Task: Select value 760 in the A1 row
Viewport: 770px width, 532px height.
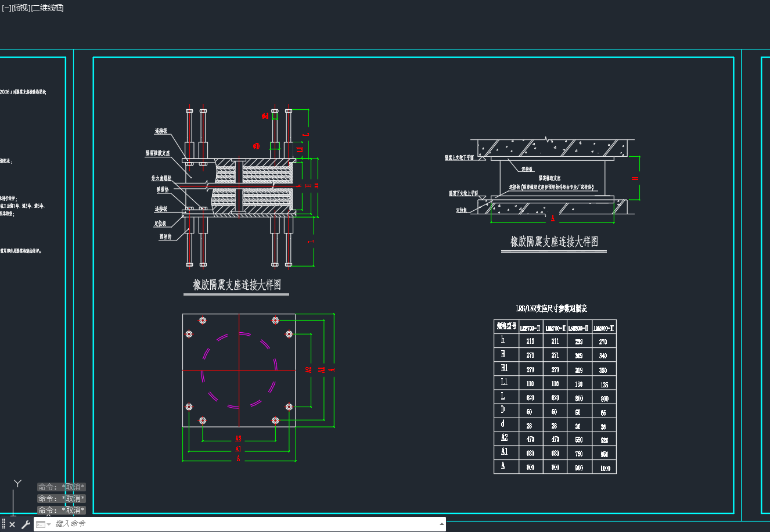Action: click(x=579, y=454)
